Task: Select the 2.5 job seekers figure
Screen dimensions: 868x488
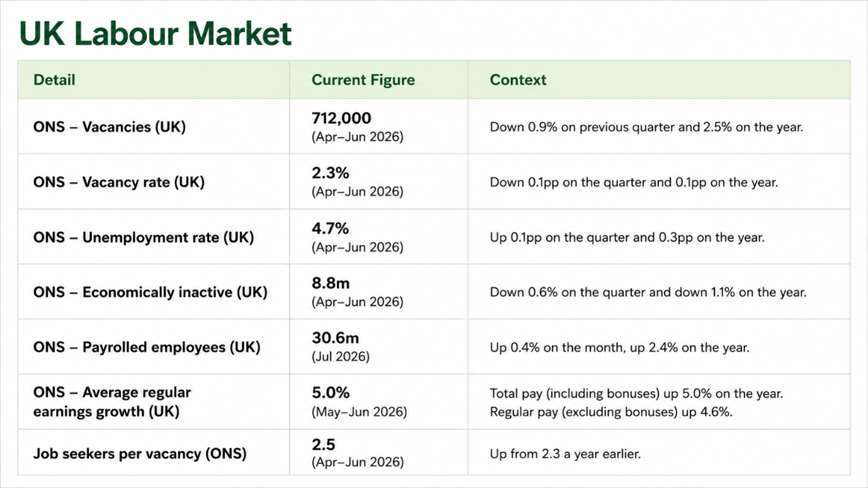Action: coord(324,445)
